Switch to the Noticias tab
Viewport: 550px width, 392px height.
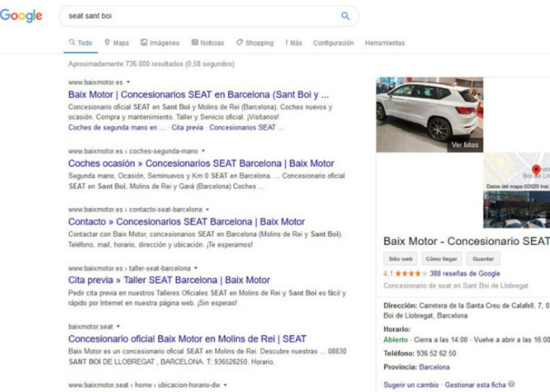coord(208,43)
